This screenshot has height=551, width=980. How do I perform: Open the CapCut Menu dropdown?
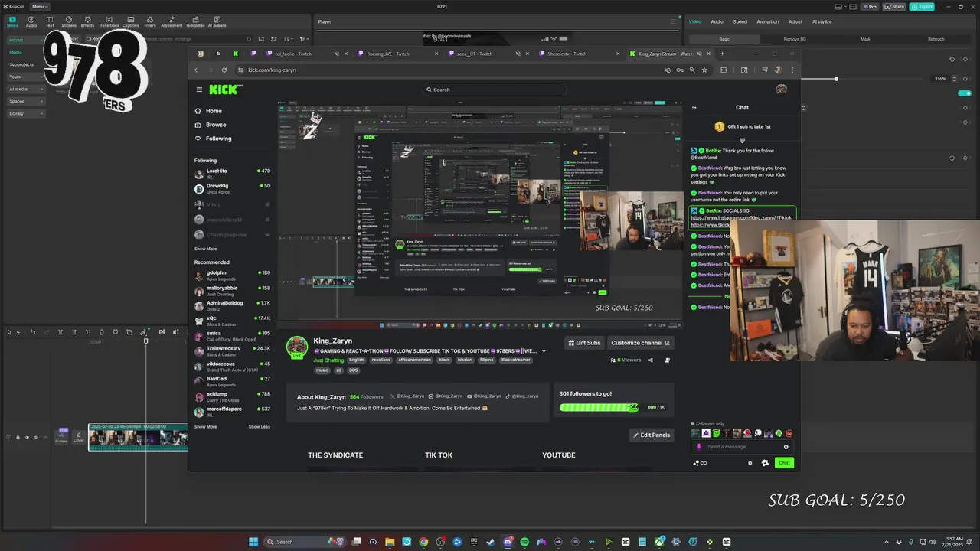coord(39,6)
